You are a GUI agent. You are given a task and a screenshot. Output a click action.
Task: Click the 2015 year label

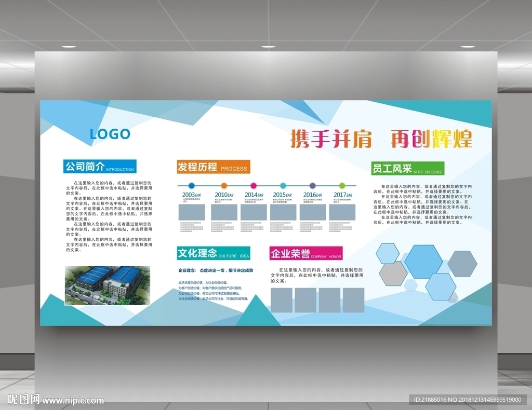pos(282,195)
